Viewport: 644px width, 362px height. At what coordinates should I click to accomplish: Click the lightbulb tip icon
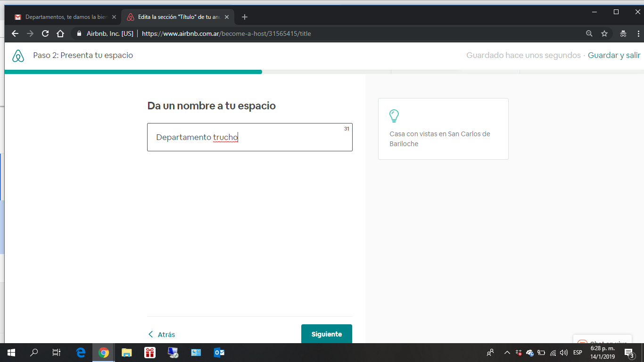[x=394, y=116]
